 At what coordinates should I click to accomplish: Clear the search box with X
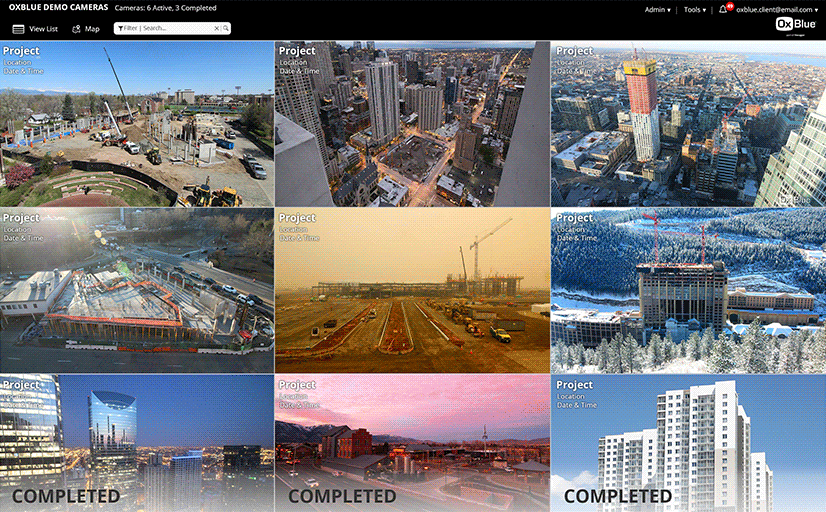pyautogui.click(x=216, y=29)
